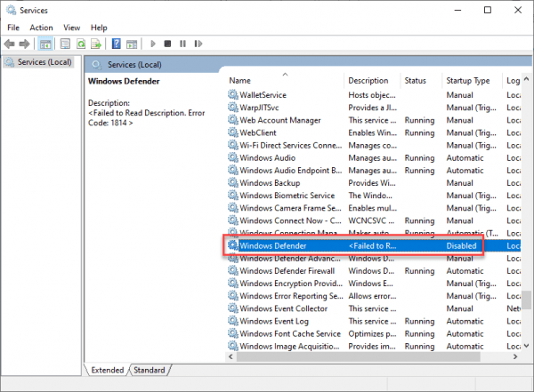Open the File menu
The image size is (534, 392).
pyautogui.click(x=13, y=28)
